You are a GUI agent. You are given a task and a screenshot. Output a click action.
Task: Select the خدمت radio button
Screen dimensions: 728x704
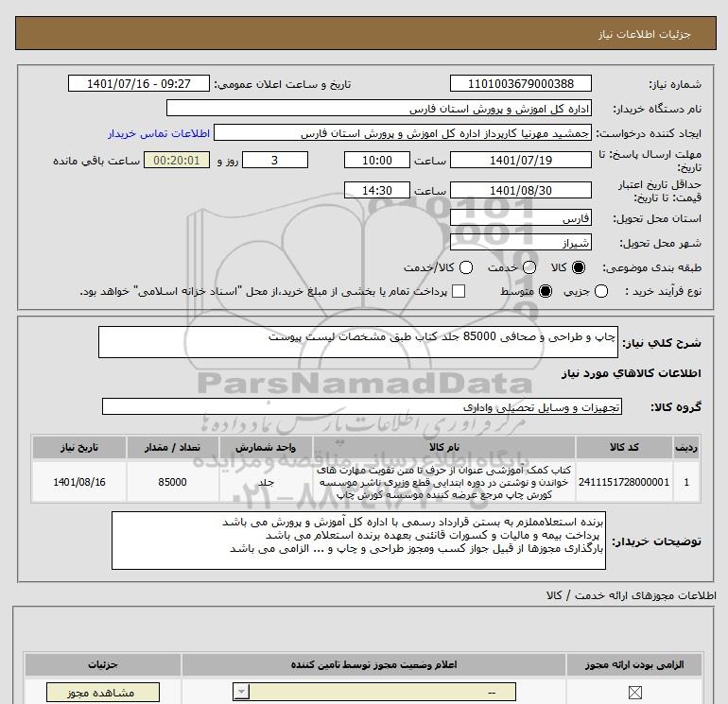tap(529, 267)
